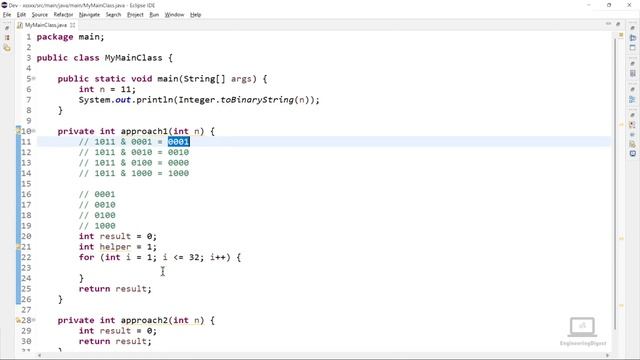Click 'int n = 11;' on line 6
Screen dimensions: 640x360
[x=107, y=89]
